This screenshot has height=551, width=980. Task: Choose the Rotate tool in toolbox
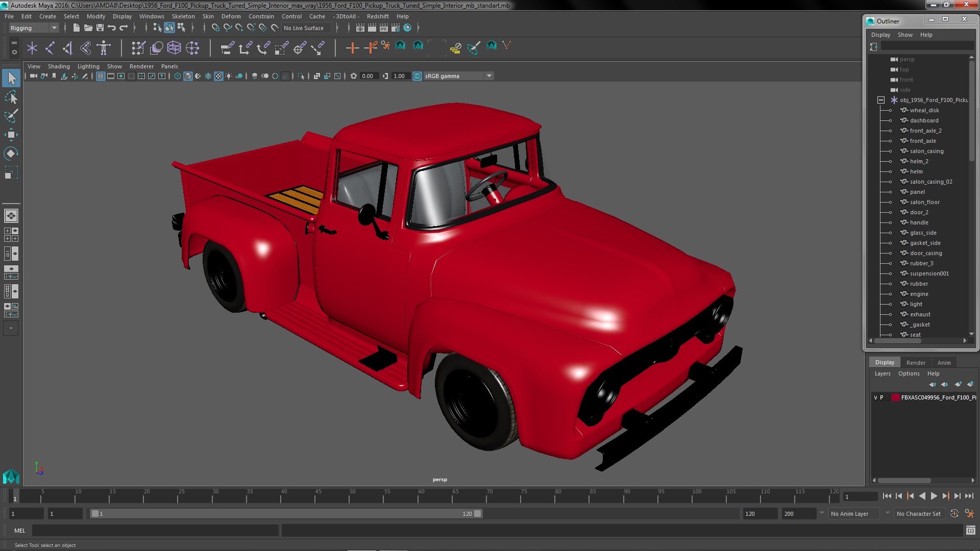(11, 154)
